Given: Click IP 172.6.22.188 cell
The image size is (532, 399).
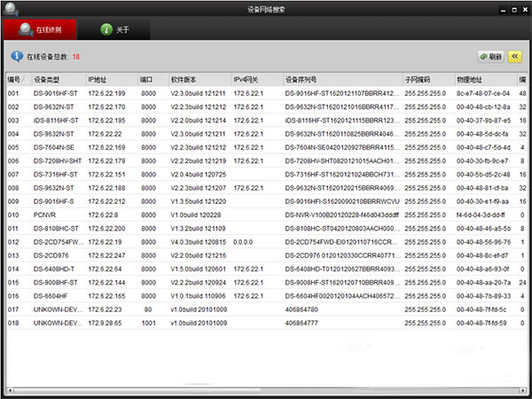Looking at the screenshot, I should 106,188.
